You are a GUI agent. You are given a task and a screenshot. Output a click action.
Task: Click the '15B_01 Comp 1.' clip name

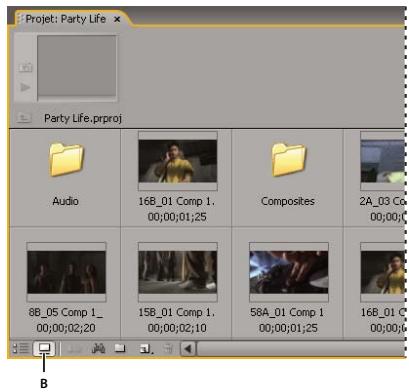(177, 312)
